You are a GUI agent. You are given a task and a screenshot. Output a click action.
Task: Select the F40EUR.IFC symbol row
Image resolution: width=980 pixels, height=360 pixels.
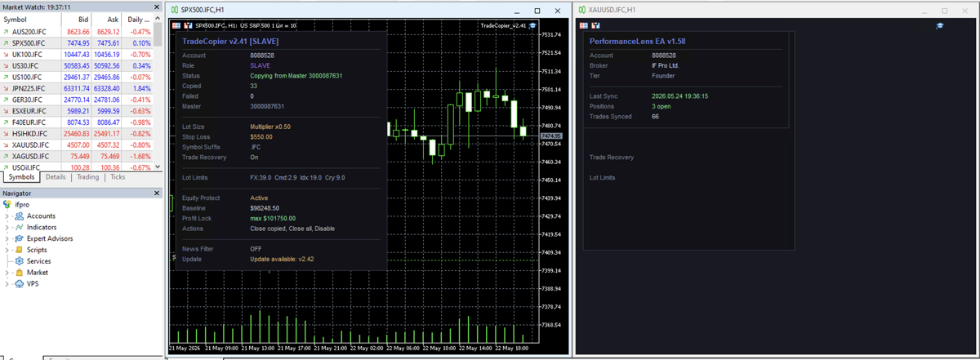coord(77,122)
